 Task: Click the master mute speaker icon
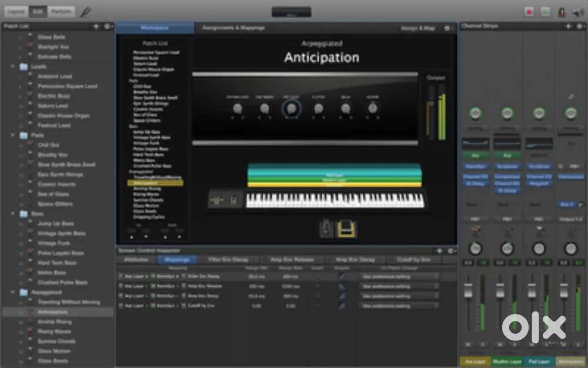578,12
